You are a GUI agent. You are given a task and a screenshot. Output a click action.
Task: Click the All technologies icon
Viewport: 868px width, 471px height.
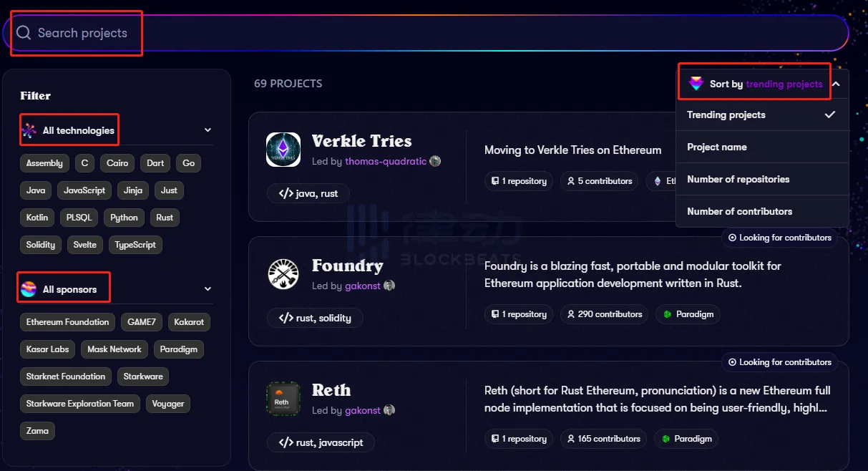tap(29, 130)
